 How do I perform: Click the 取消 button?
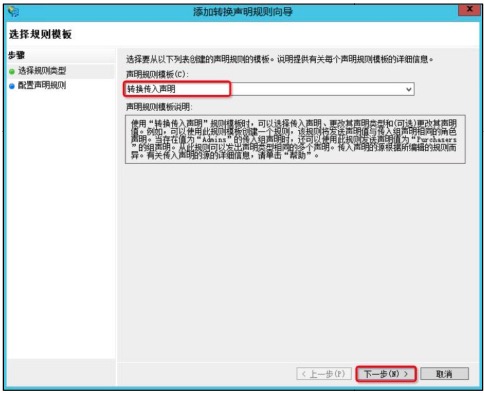pos(444,374)
